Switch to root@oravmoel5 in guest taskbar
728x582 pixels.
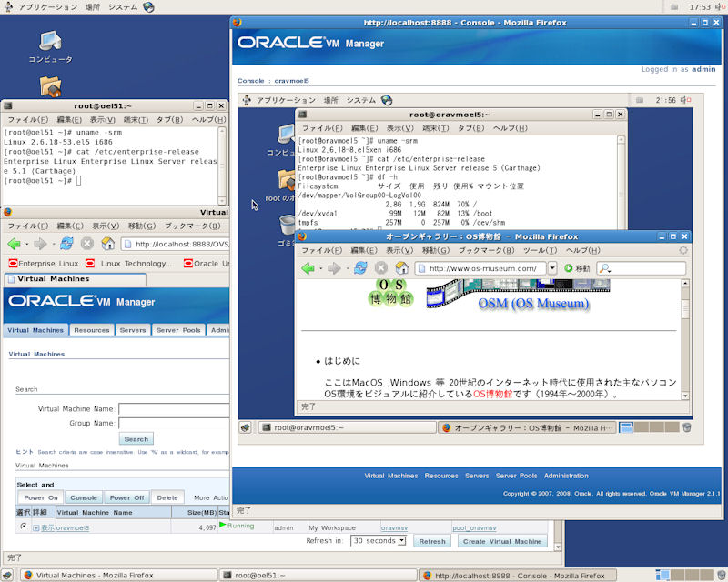[348, 427]
